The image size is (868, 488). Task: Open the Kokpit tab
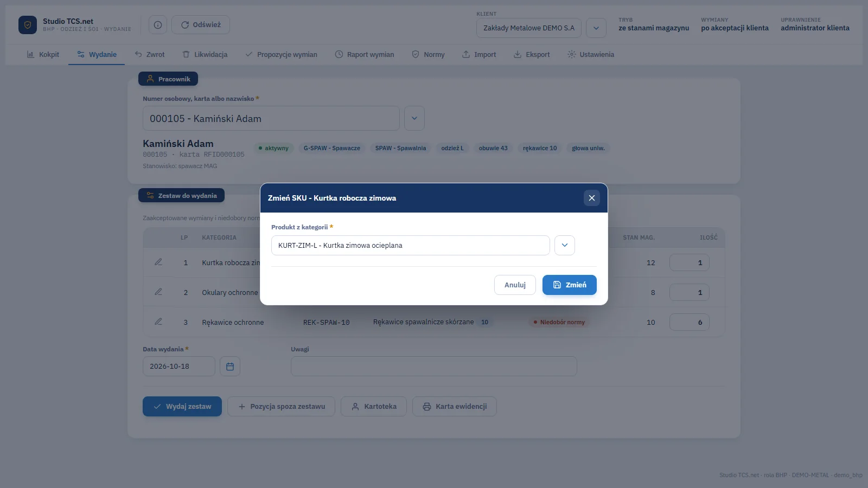[43, 55]
